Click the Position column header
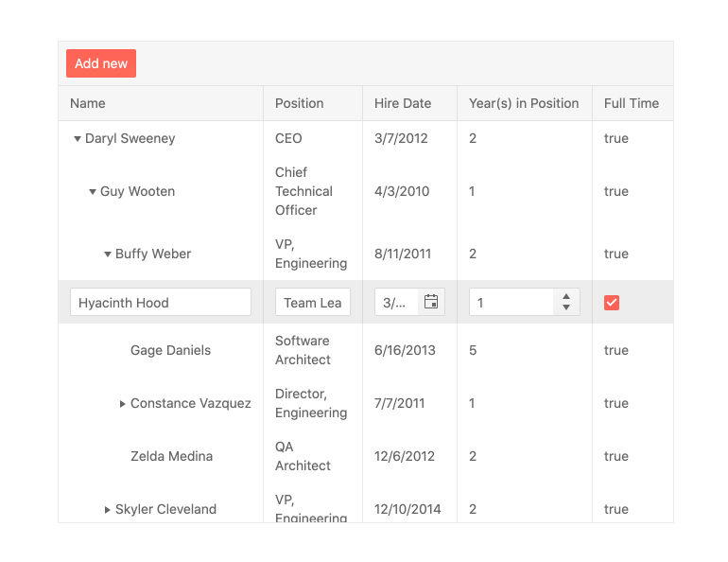Viewport: 728px width, 562px height. pos(313,103)
